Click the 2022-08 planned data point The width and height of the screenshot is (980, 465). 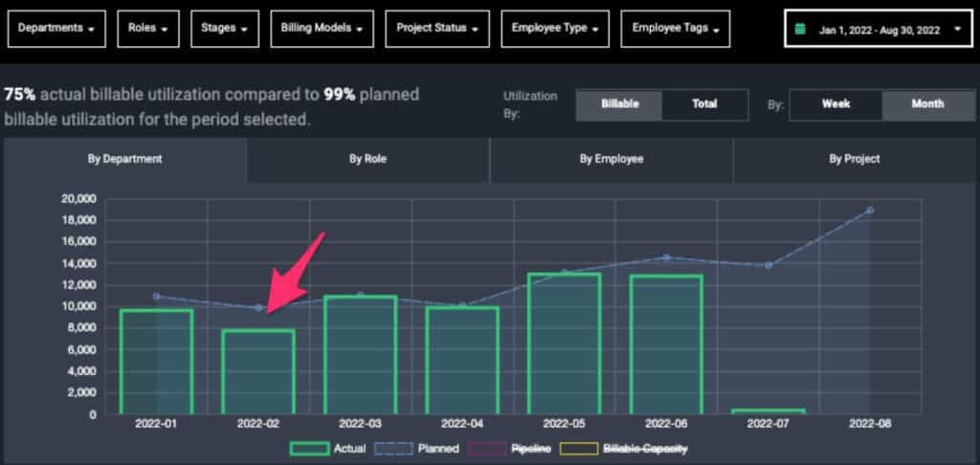tap(870, 210)
